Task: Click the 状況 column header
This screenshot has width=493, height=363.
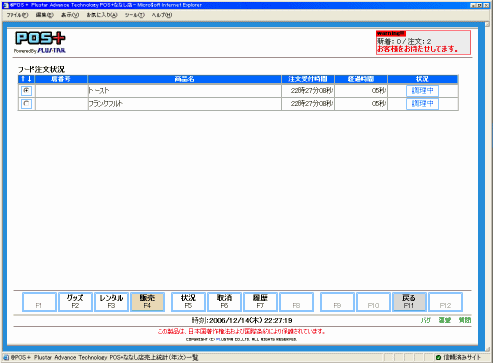Action: click(x=423, y=79)
